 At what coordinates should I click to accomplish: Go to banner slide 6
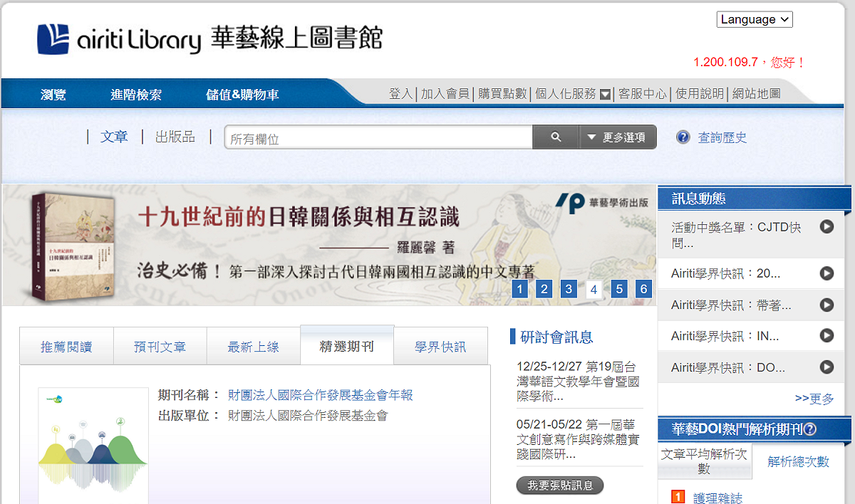point(644,288)
